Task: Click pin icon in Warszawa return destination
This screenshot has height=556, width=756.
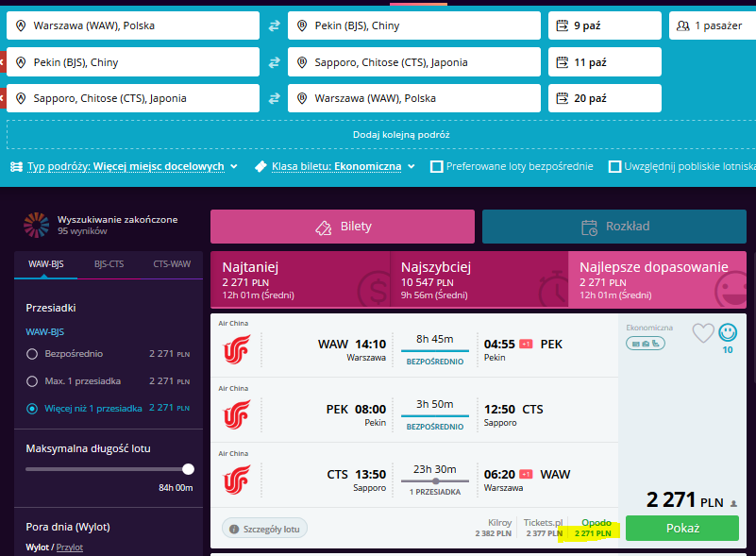Action: click(302, 98)
